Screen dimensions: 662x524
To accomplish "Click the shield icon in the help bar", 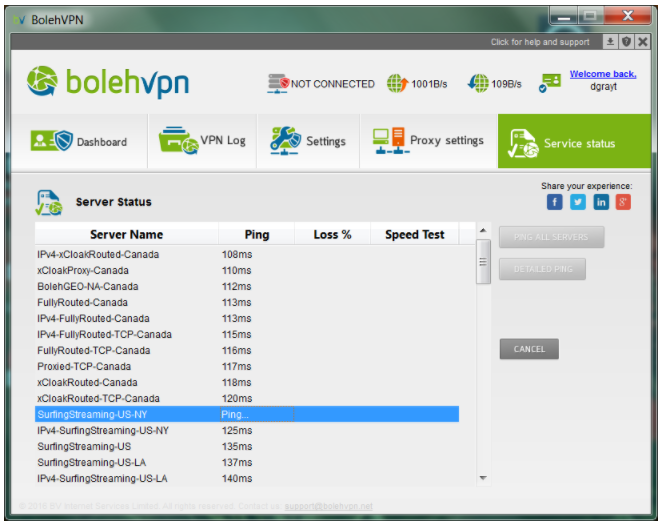I will [627, 42].
